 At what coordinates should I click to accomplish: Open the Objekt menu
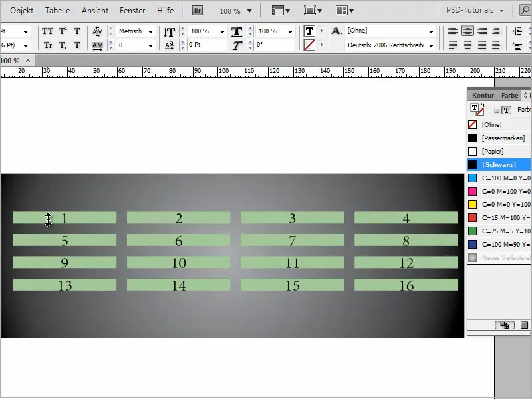(x=22, y=11)
